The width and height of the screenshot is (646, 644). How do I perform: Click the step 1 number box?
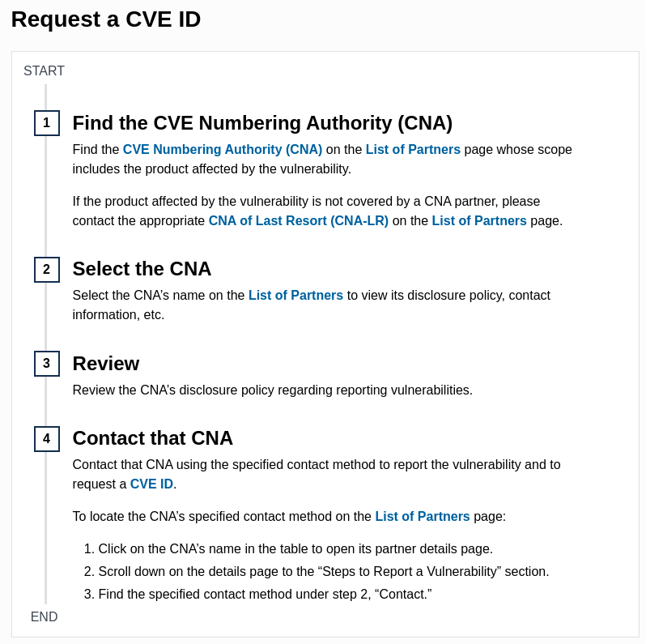(46, 123)
